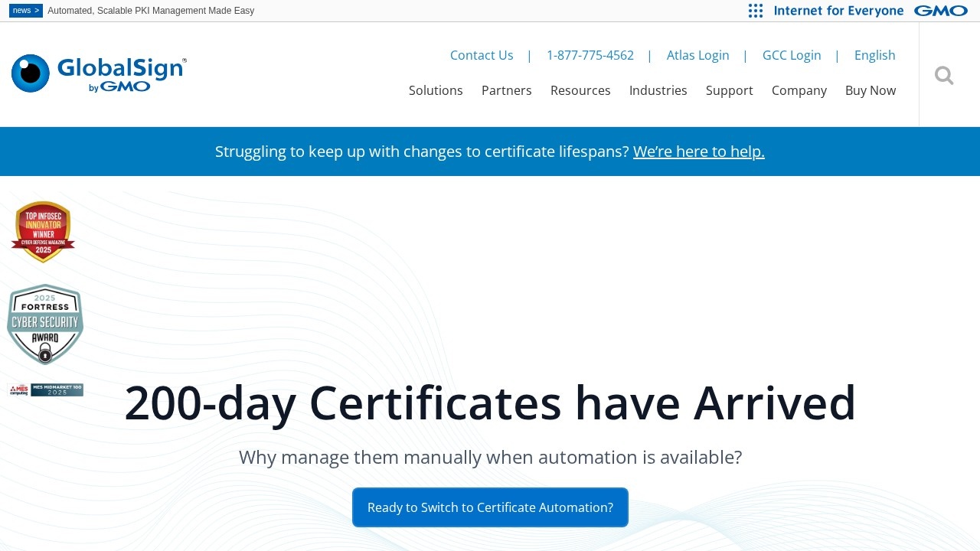
Task: Call the 1-877-775-4562 phone link
Action: (x=590, y=55)
